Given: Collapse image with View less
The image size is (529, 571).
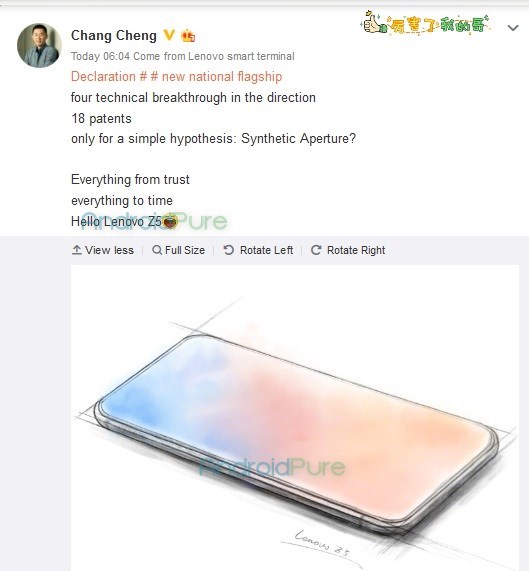Looking at the screenshot, I should 103,250.
